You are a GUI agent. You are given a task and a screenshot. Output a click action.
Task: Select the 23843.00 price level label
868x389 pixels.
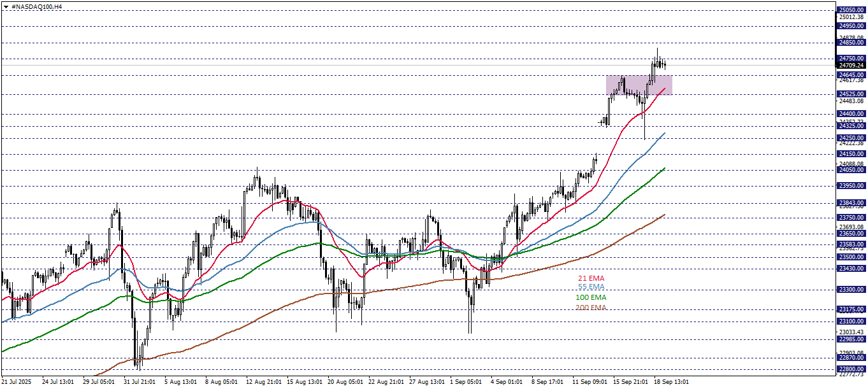click(851, 203)
